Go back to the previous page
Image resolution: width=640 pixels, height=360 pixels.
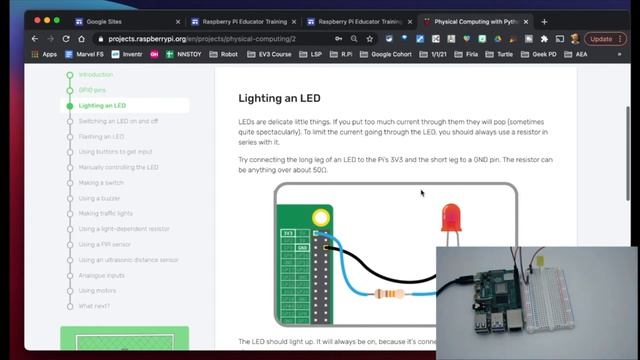[x=35, y=39]
